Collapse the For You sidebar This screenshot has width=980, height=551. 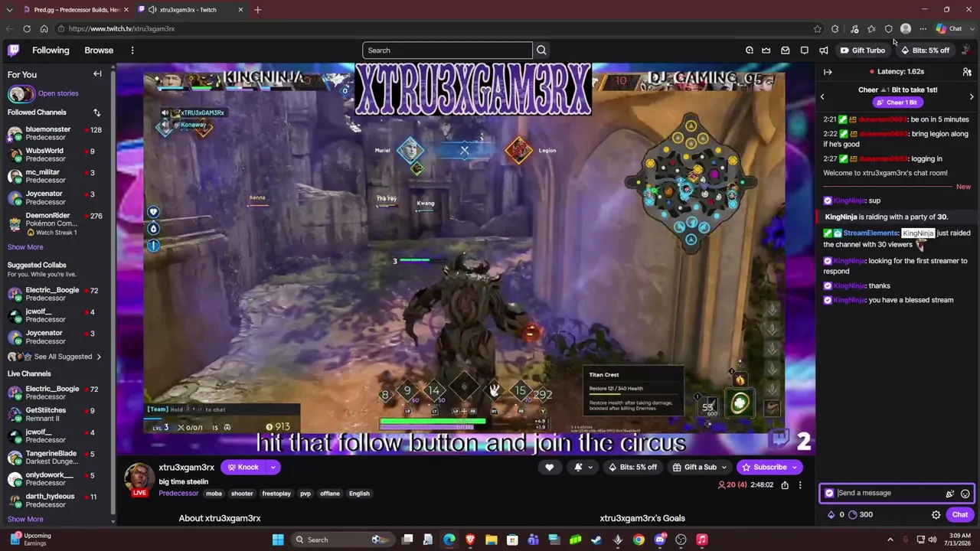pyautogui.click(x=97, y=74)
